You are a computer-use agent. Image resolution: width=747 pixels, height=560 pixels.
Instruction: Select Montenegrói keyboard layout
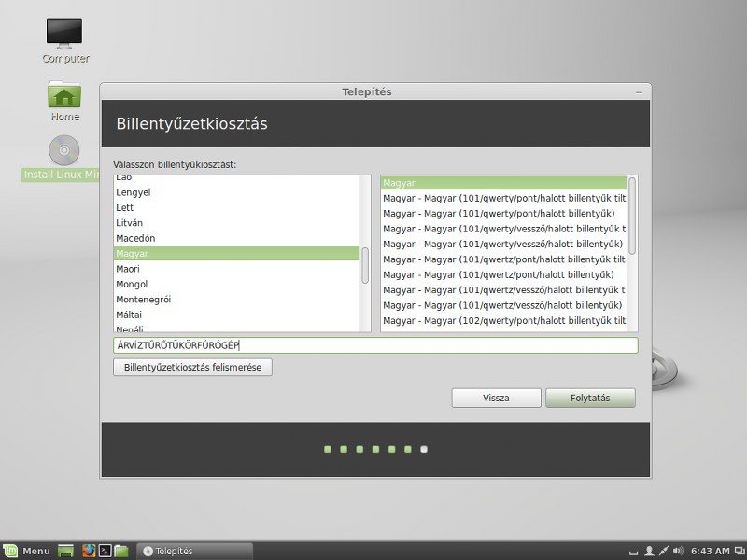pyautogui.click(x=237, y=300)
